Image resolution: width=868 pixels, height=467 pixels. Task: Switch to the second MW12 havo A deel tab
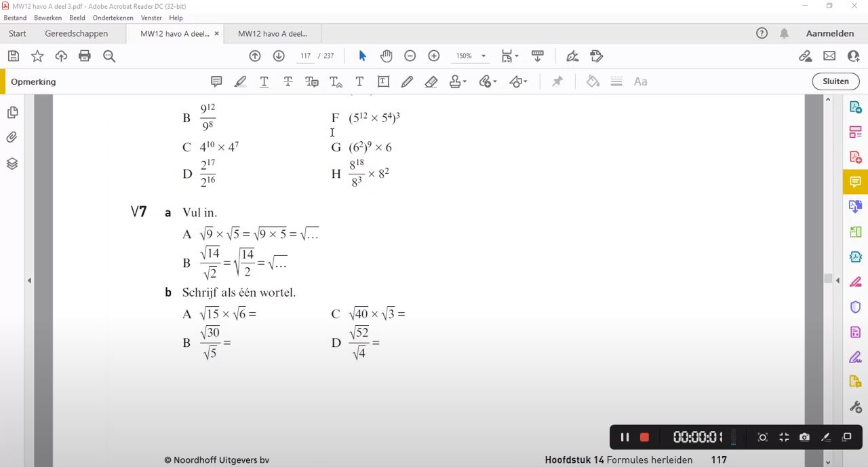[x=273, y=33]
